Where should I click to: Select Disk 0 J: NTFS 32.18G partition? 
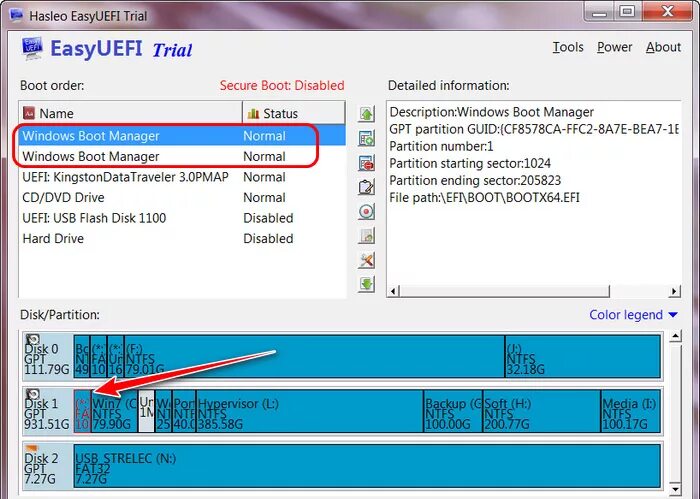[x=583, y=357]
